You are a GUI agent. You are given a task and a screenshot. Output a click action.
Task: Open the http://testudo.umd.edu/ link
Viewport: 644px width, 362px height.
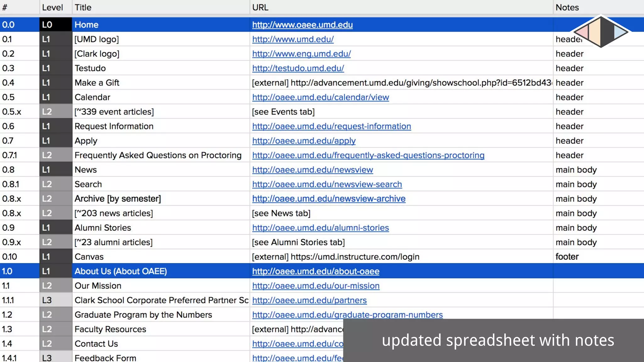point(298,68)
